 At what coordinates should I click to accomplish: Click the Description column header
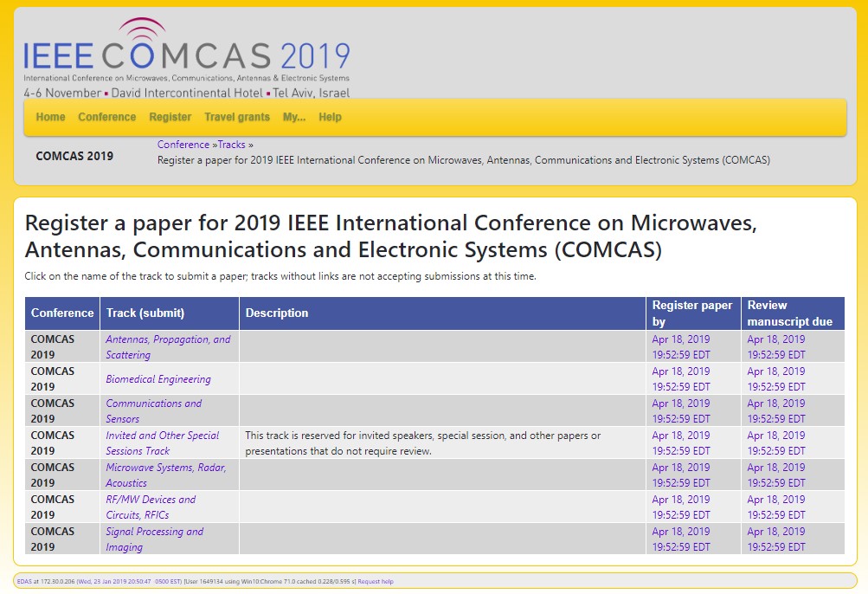[442, 313]
